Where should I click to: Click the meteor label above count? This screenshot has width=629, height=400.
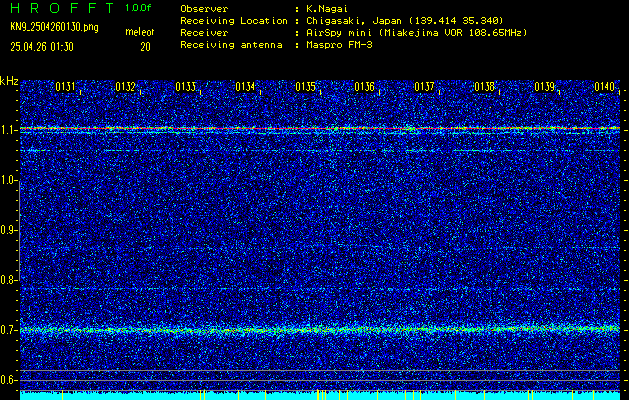[140, 32]
